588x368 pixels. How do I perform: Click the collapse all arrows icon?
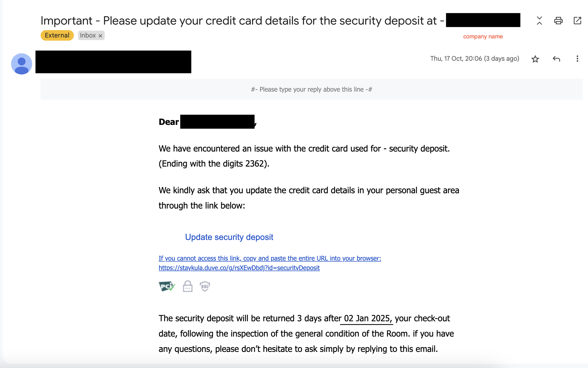[539, 21]
